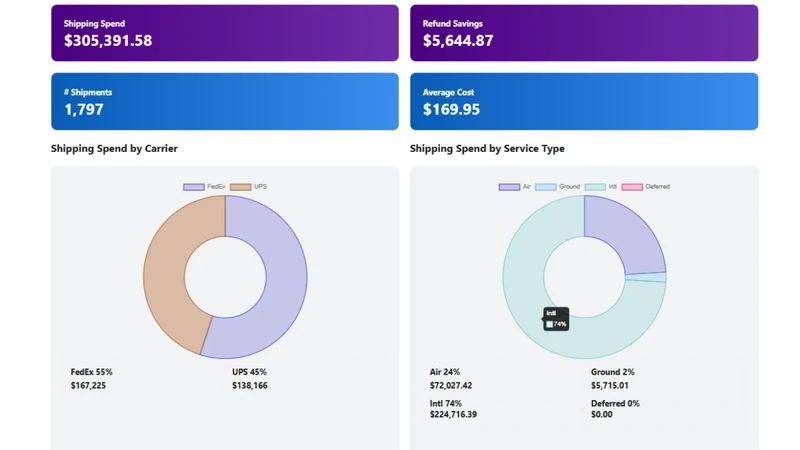Click the $72,027.42 amount
Image resolution: width=800 pixels, height=450 pixels.
pyautogui.click(x=451, y=385)
